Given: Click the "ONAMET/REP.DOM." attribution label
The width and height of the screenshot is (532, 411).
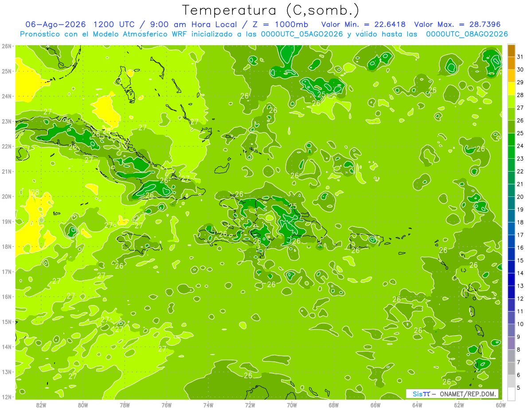Looking at the screenshot, I should coord(468,394).
